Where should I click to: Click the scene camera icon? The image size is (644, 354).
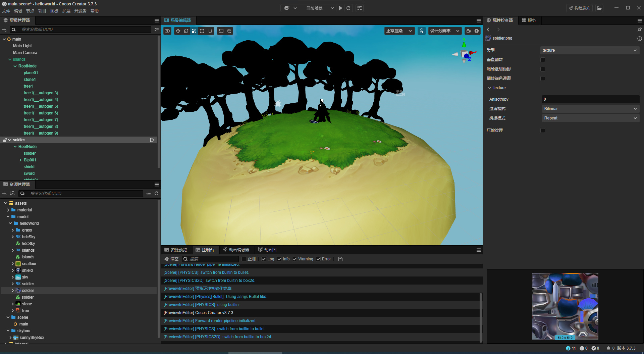pyautogui.click(x=469, y=31)
